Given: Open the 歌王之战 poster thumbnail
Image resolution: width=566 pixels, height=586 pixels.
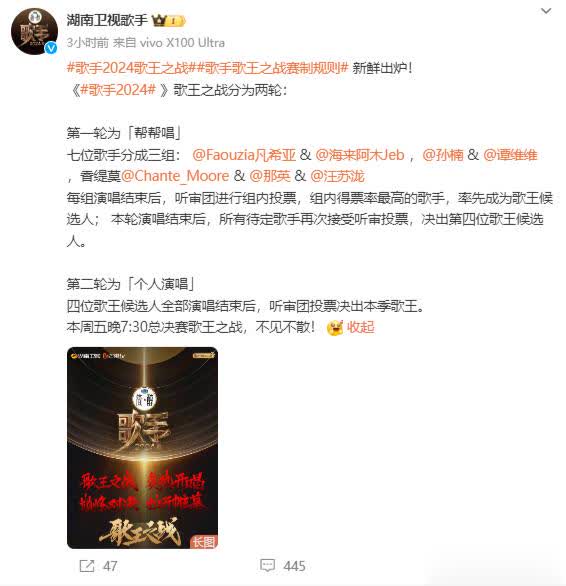Looking at the screenshot, I should (142, 448).
